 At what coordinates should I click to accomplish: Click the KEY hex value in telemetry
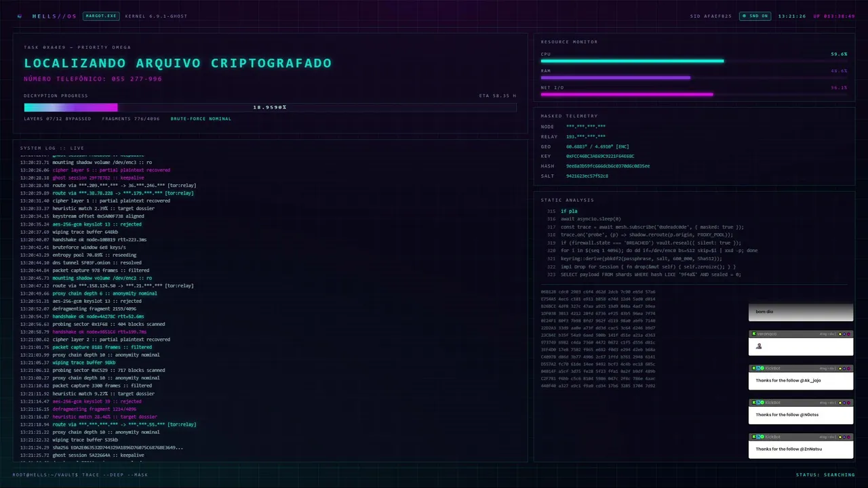point(600,156)
